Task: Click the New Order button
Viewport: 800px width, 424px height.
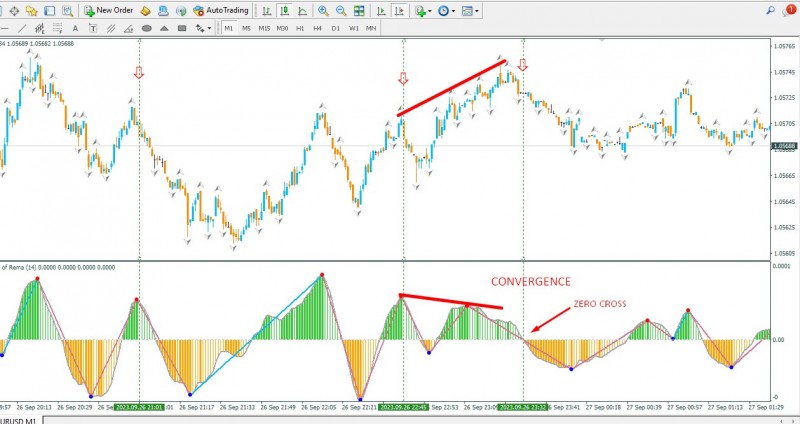Action: (x=109, y=10)
